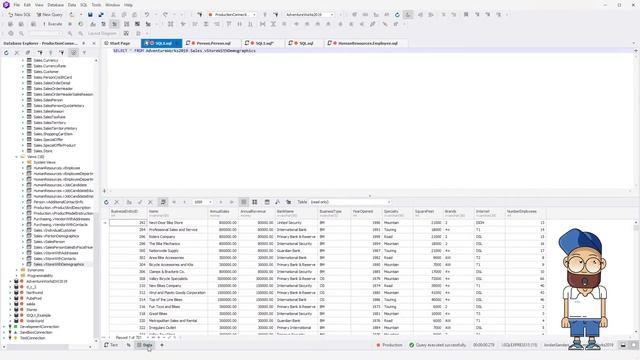Toggle grid view mode in results toolbar
640x360 pixels.
point(244,202)
